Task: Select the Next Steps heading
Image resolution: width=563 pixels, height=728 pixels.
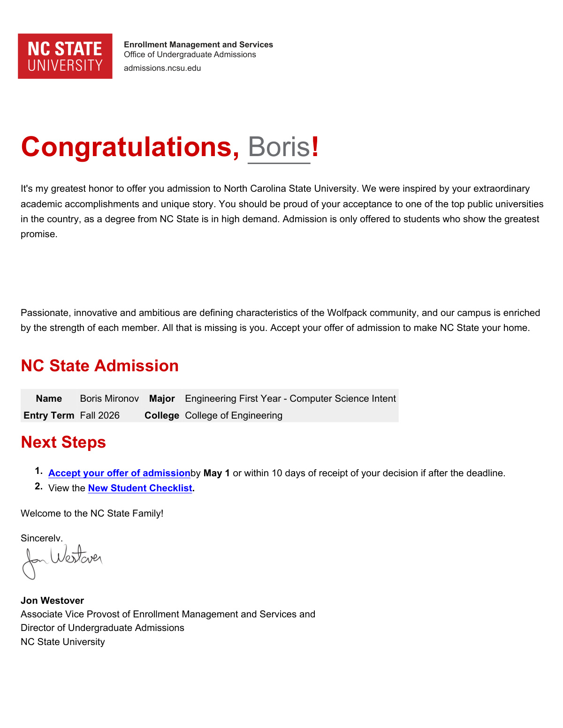Action: click(63, 442)
